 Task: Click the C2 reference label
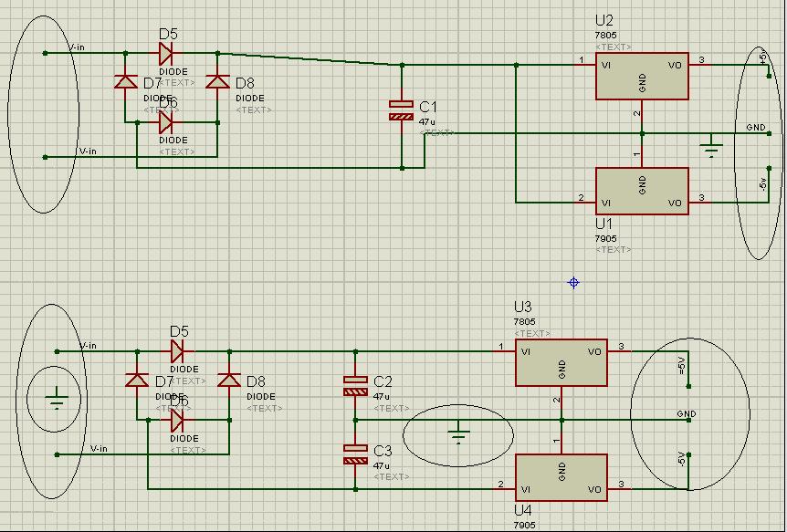tap(383, 381)
